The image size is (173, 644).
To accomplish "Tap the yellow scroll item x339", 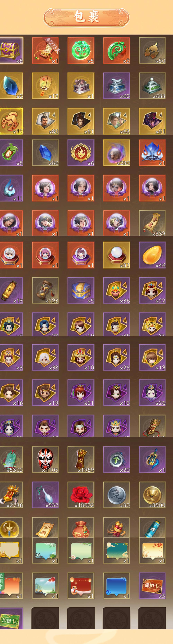I will [152, 223].
